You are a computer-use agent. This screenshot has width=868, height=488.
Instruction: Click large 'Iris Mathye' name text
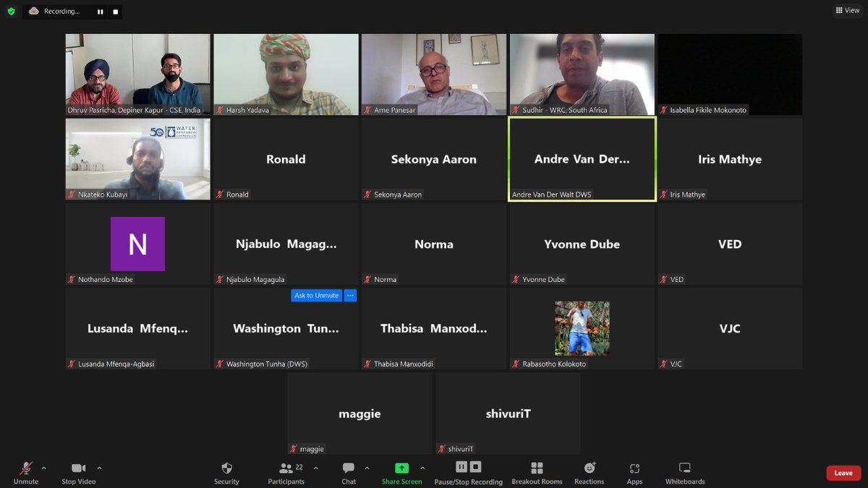(730, 160)
